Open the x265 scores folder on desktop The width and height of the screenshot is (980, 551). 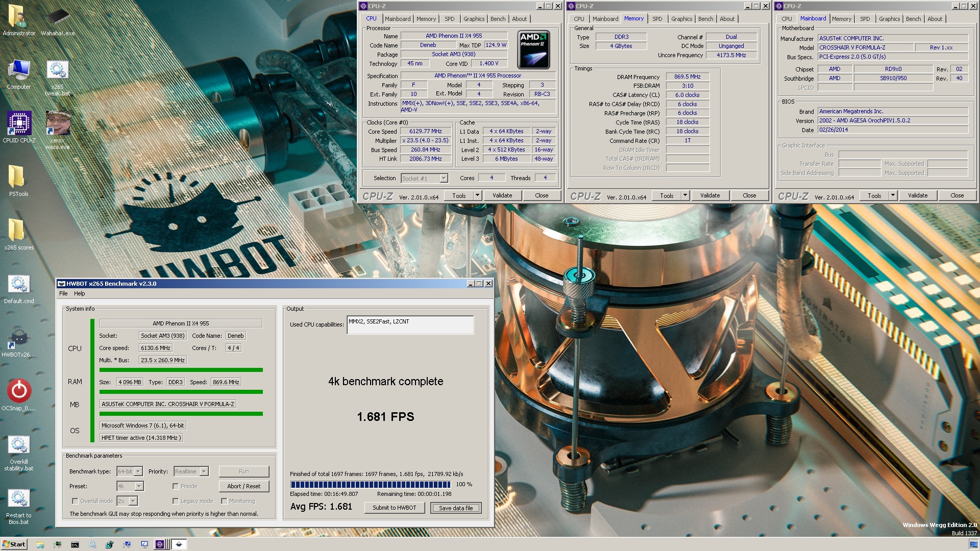click(19, 234)
